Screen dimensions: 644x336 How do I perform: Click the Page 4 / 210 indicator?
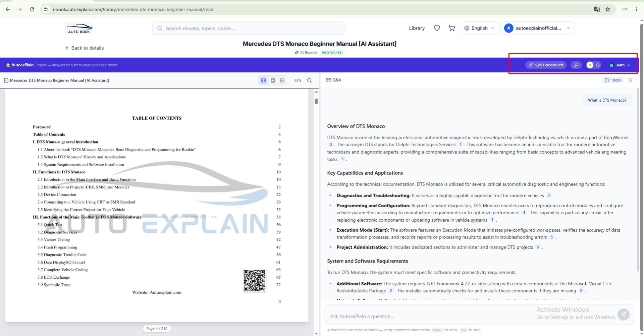pos(157,329)
